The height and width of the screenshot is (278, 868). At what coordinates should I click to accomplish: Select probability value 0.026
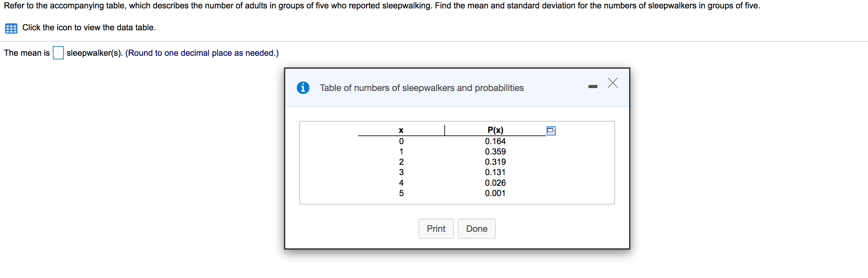[495, 183]
